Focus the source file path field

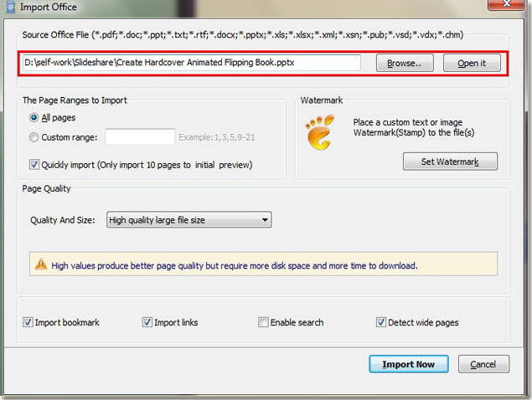tap(192, 63)
